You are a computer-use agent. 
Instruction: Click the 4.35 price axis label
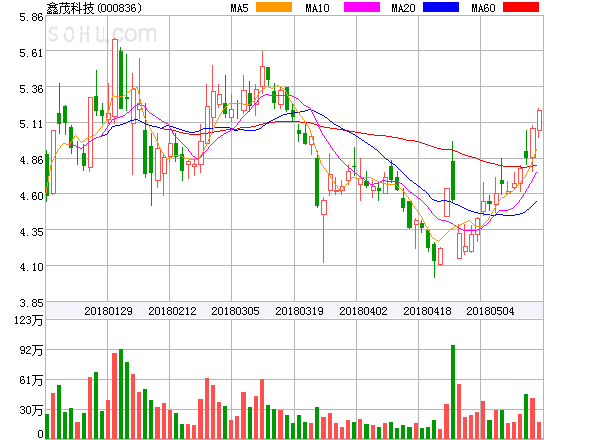31,232
